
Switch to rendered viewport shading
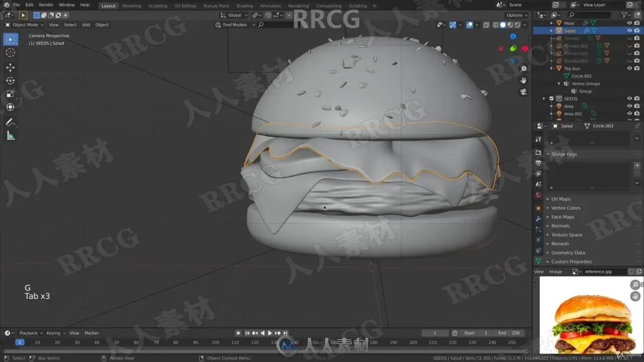[x=517, y=25]
